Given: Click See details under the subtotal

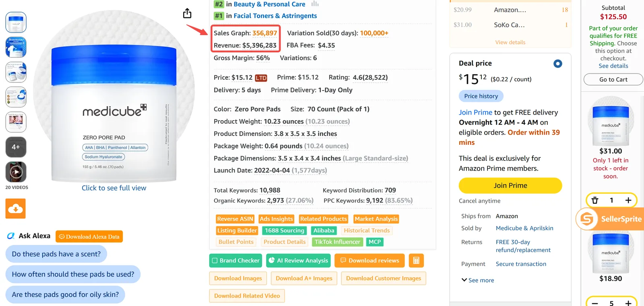Looking at the screenshot, I should click(613, 66).
